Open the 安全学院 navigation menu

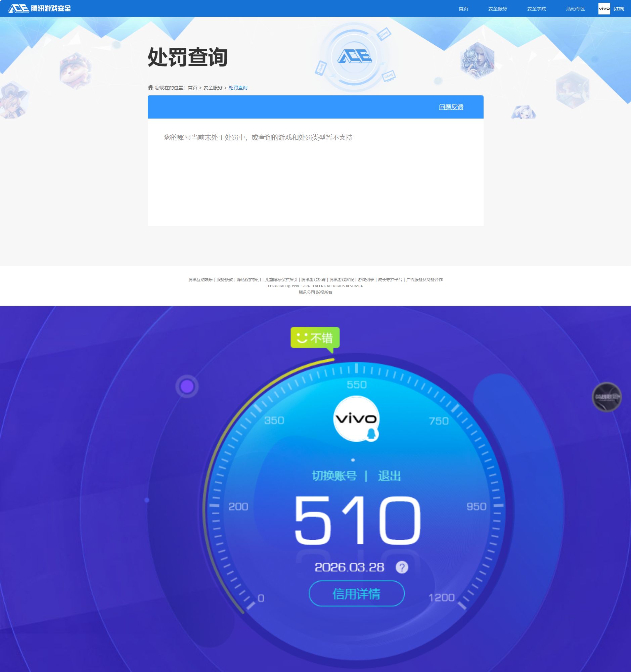coord(536,8)
